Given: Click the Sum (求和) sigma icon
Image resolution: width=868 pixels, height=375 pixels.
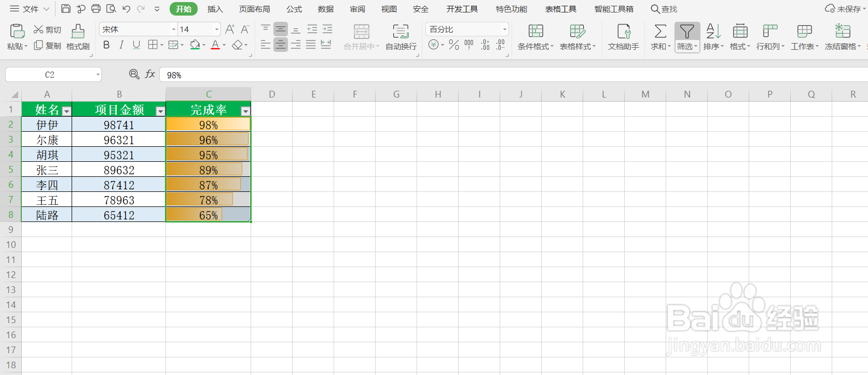Looking at the screenshot, I should click(x=660, y=31).
